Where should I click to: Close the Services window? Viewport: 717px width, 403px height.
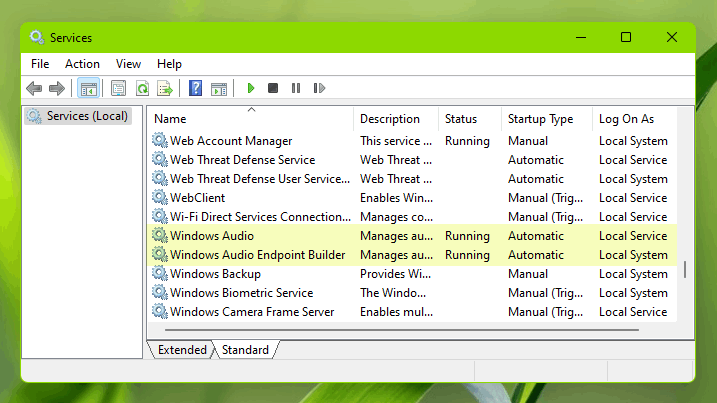coord(672,38)
